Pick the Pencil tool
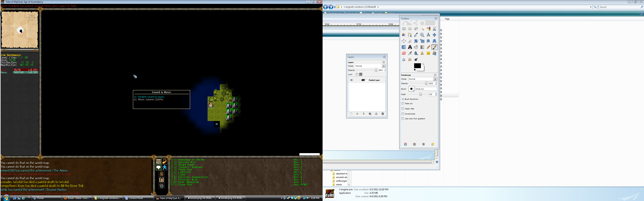 428,47
